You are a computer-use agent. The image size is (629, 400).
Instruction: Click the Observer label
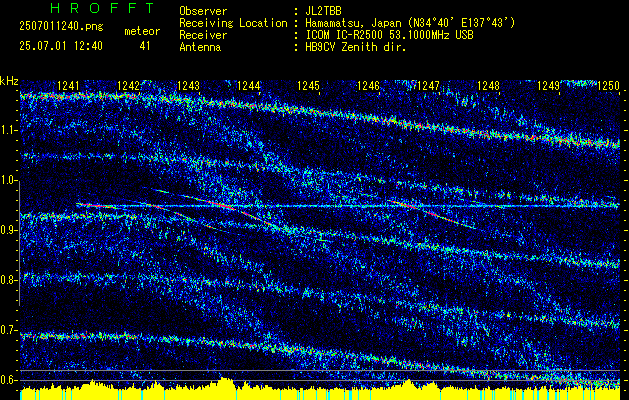point(203,11)
